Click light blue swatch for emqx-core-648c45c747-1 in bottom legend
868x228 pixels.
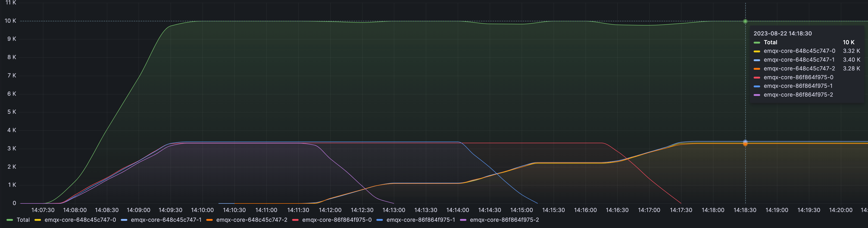tap(124, 220)
